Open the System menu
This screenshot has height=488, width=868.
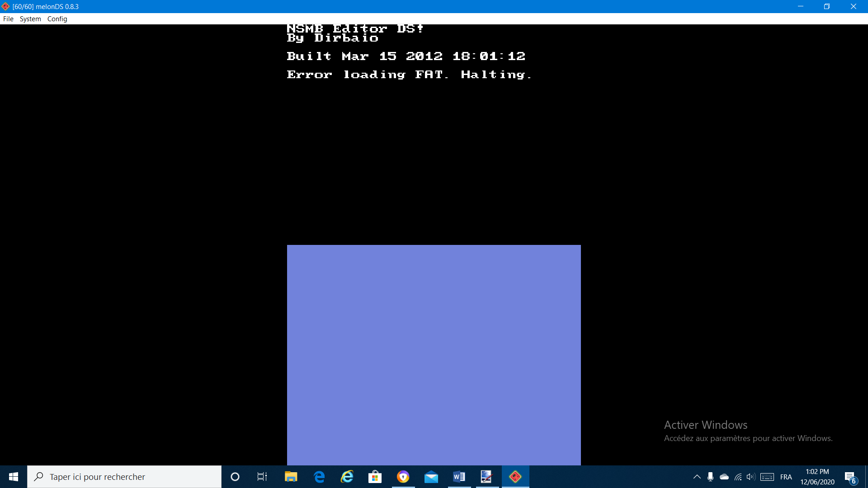pyautogui.click(x=30, y=19)
